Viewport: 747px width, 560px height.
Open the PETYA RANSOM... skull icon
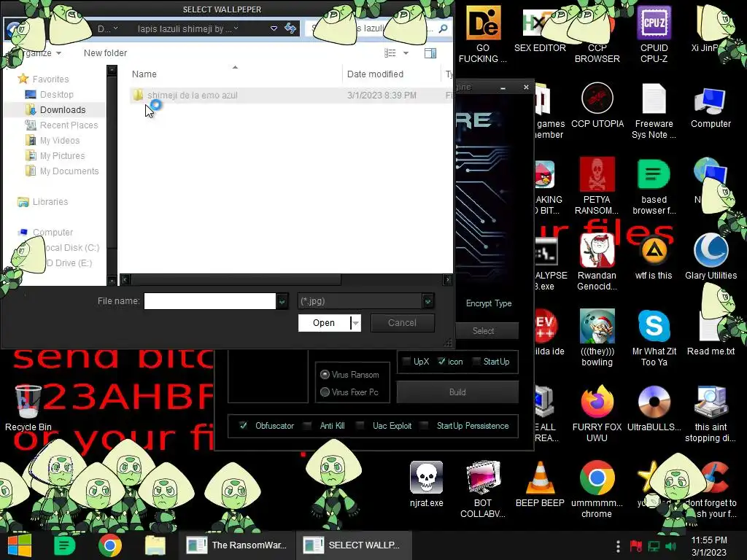pyautogui.click(x=597, y=174)
